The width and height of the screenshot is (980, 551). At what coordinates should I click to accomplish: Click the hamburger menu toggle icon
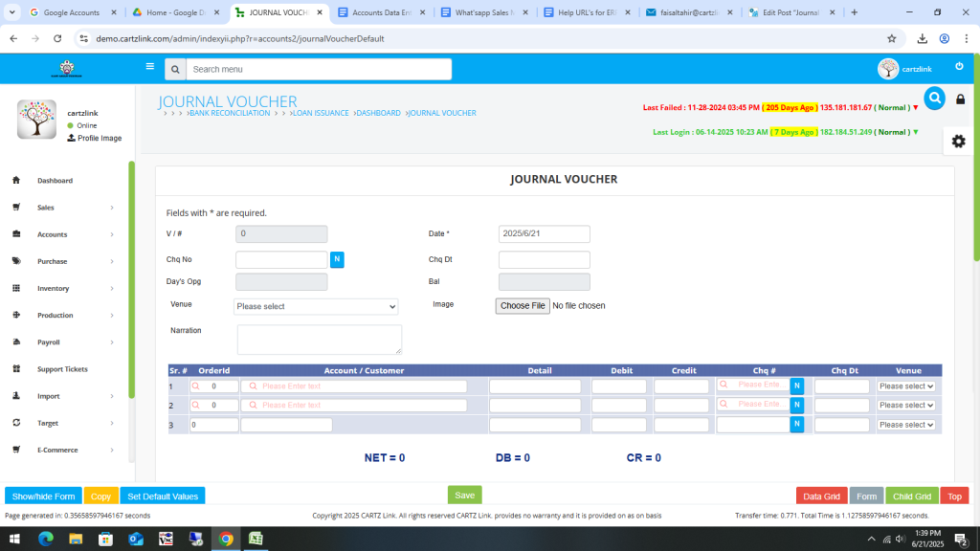point(149,67)
